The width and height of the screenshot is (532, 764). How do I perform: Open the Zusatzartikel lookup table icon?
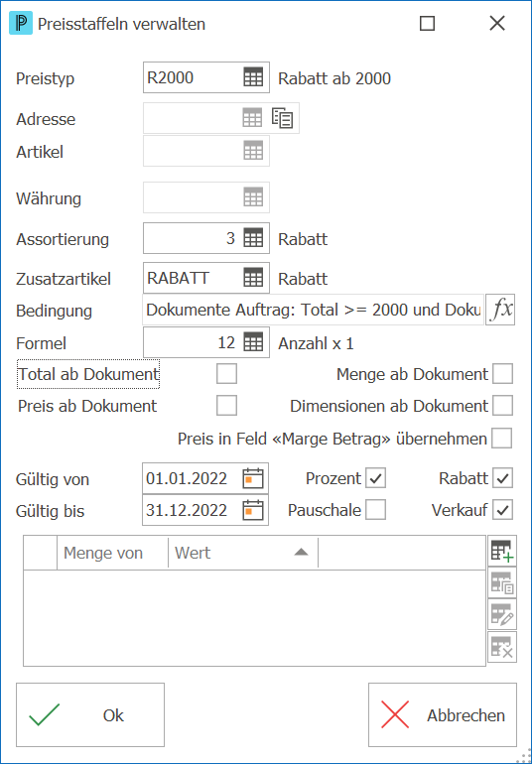(253, 278)
